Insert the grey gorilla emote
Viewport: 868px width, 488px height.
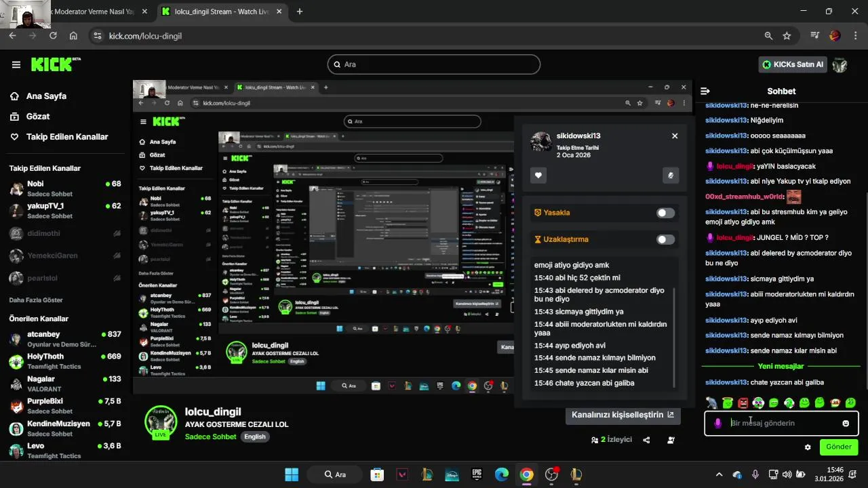pyautogui.click(x=711, y=403)
